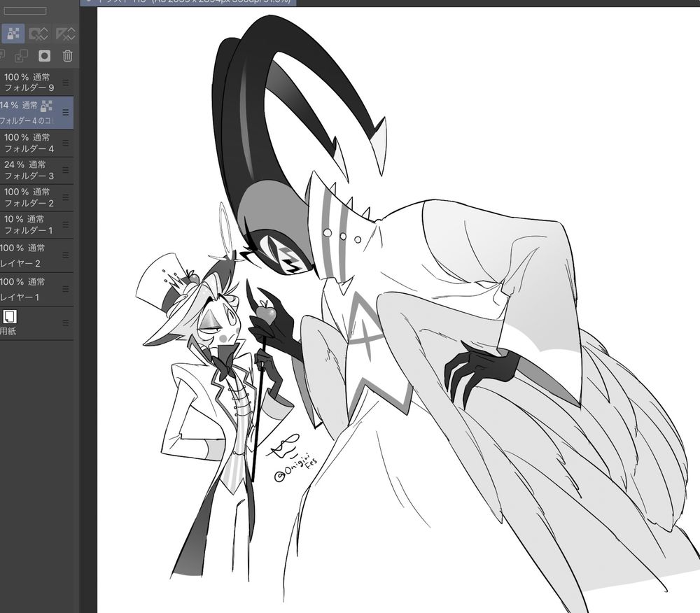Click grip handle on フォルダー 3 row
The width and height of the screenshot is (700, 613).
coord(66,171)
